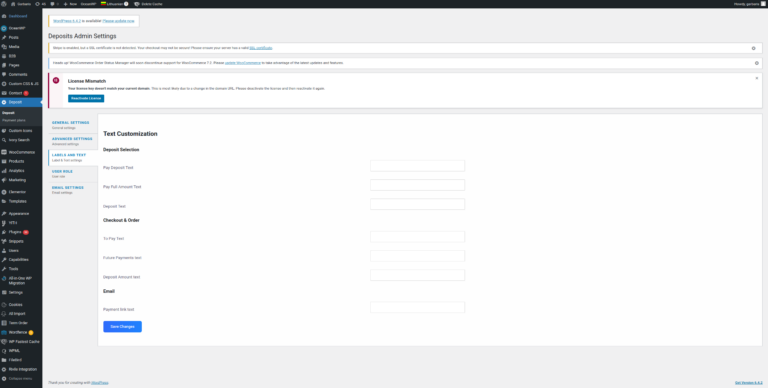Screen dimensions: 768x388
Task: Dismiss the SSL certificate warning notice
Action: pyautogui.click(x=753, y=48)
